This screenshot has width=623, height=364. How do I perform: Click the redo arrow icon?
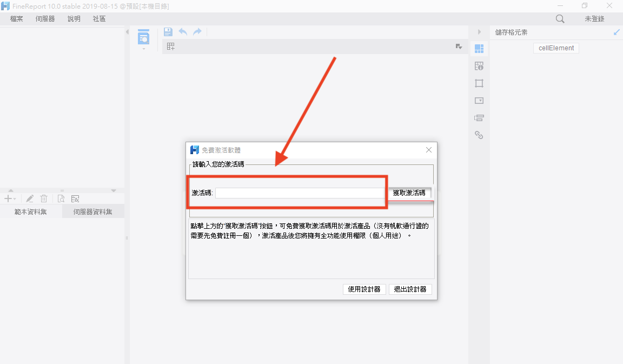(x=197, y=32)
